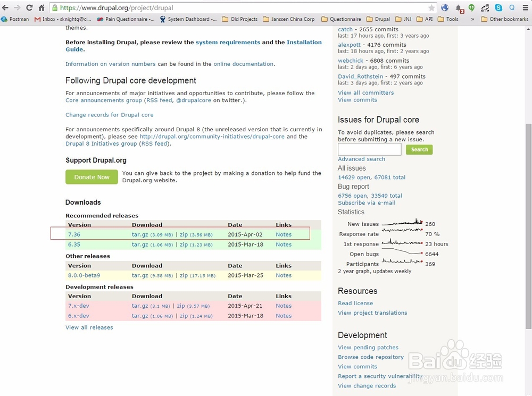This screenshot has height=396, width=532.
Task: Open View all releases link
Action: (x=89, y=327)
